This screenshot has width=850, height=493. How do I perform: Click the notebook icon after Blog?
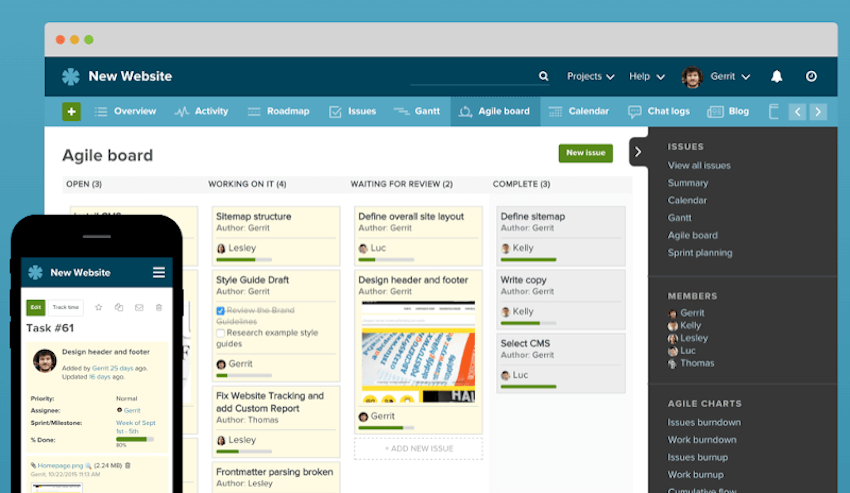pos(774,112)
